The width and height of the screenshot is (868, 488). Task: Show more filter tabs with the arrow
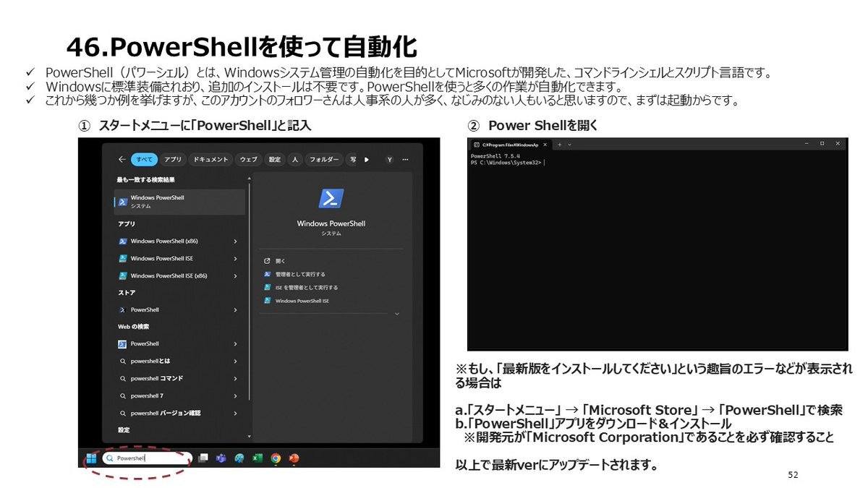coord(366,159)
